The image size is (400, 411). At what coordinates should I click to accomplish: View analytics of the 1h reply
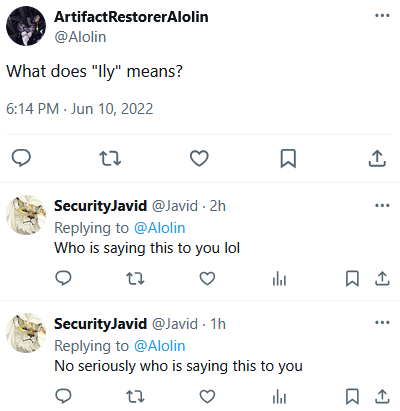pyautogui.click(x=279, y=396)
